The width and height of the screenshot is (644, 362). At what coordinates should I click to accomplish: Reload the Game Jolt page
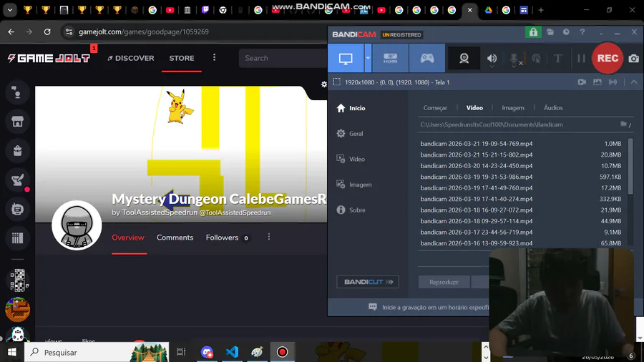(47, 31)
